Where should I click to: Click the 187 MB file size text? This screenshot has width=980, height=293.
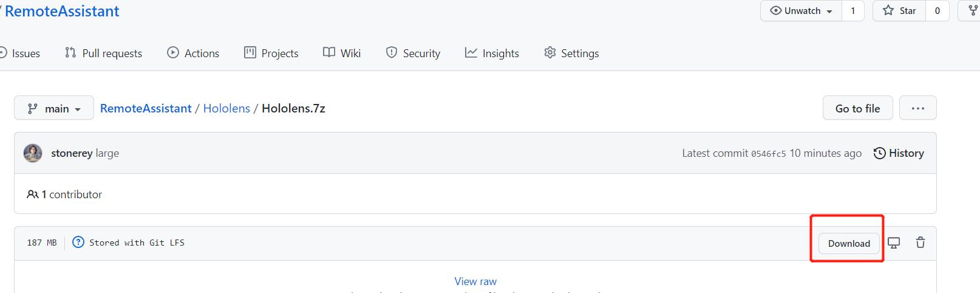click(42, 243)
